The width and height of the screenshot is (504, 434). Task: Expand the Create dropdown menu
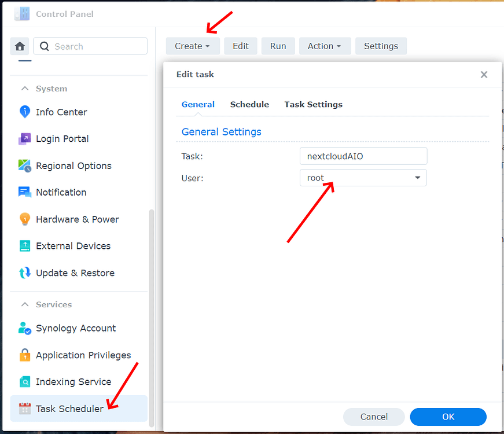click(x=193, y=46)
